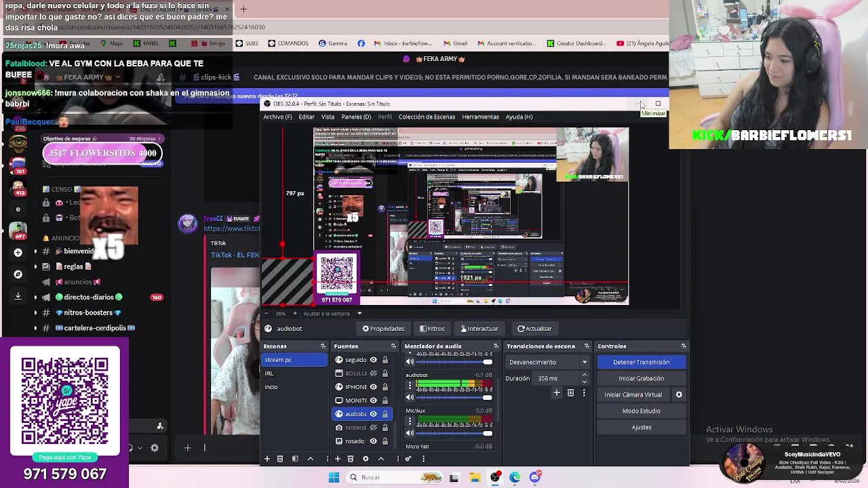Viewport: 868px width, 488px height.
Task: Open Colección de Escenas menu
Action: click(427, 117)
